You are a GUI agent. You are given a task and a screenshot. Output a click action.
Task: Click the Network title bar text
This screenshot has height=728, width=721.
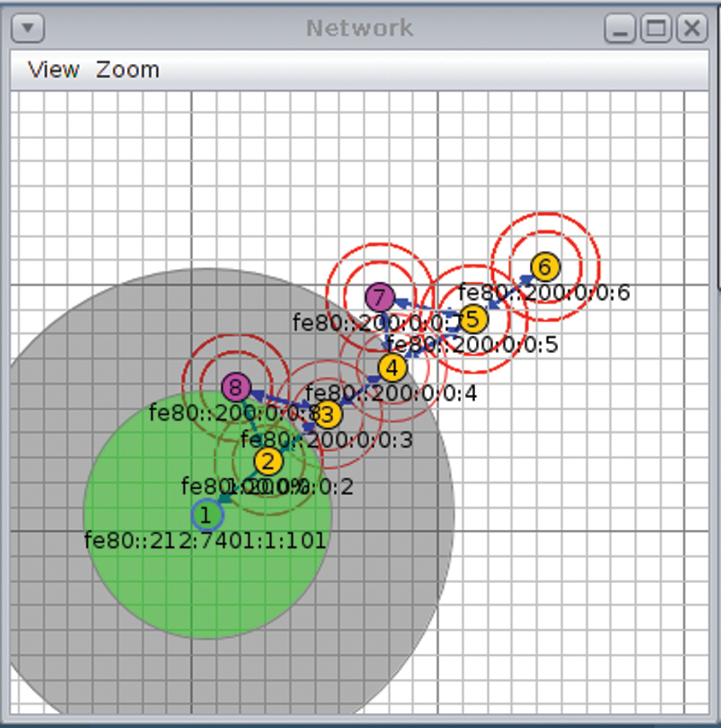pyautogui.click(x=360, y=28)
